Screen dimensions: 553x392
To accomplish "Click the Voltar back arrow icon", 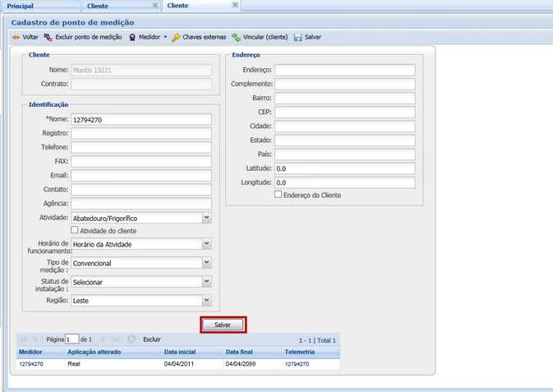I will 16,37.
